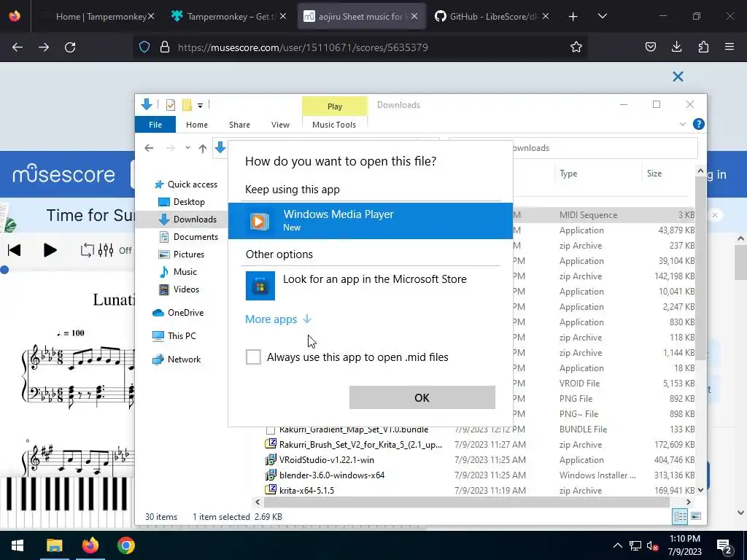Open the View ribbon tab
This screenshot has width=747, height=560.
[x=281, y=124]
